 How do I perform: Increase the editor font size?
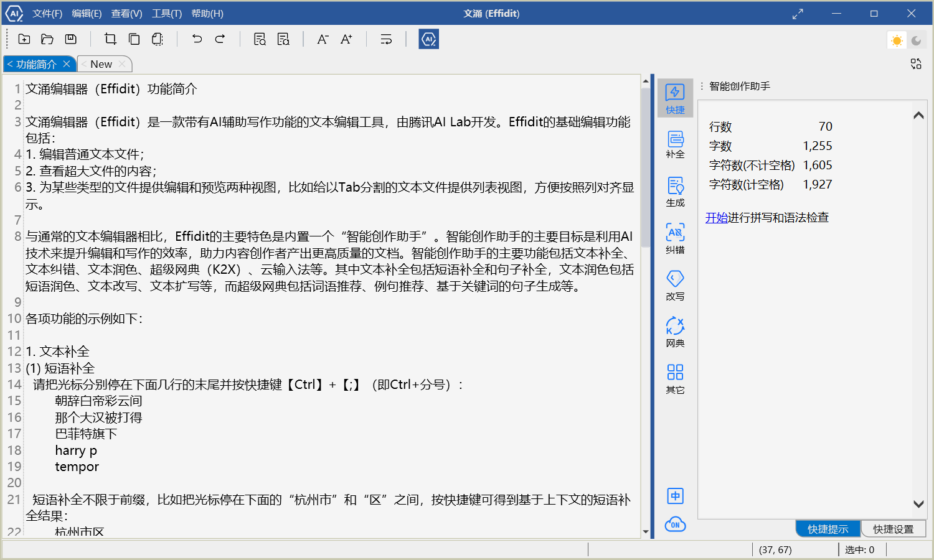(346, 39)
